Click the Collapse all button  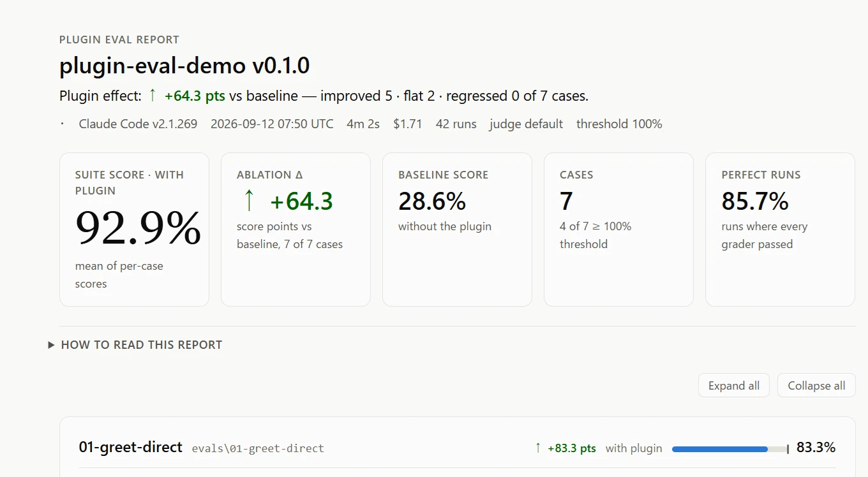click(x=816, y=386)
